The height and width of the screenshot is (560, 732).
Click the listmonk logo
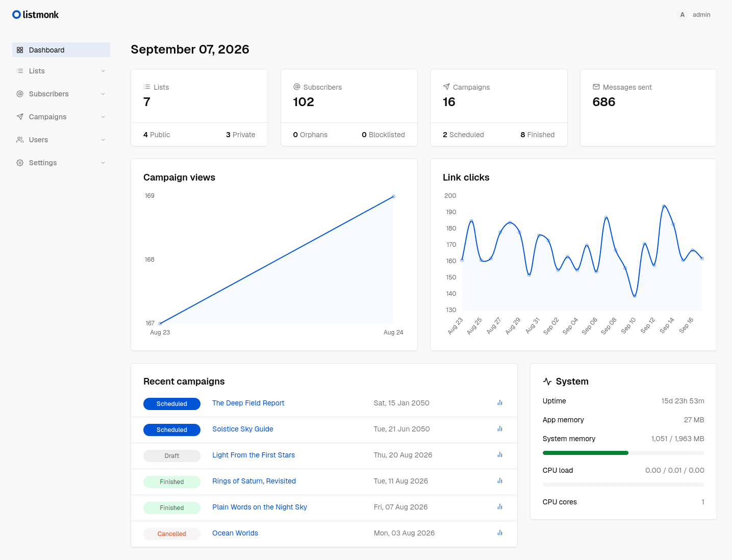[x=35, y=15]
